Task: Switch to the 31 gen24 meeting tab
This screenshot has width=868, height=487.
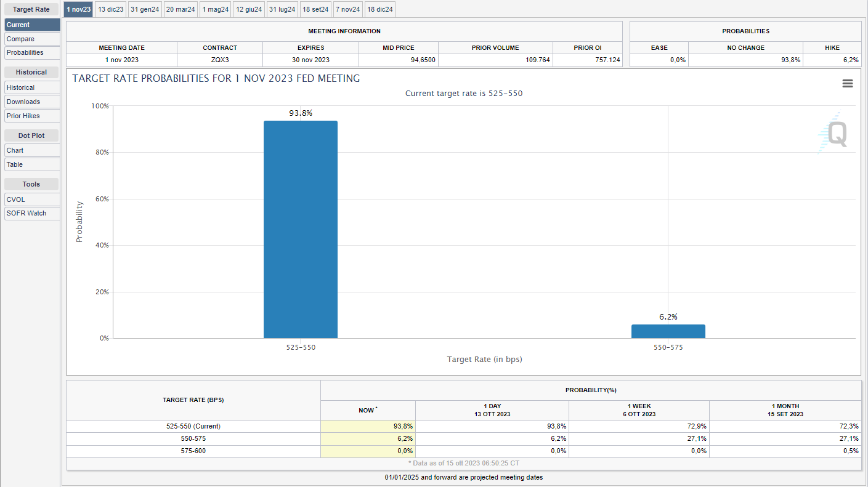Action: (x=145, y=9)
